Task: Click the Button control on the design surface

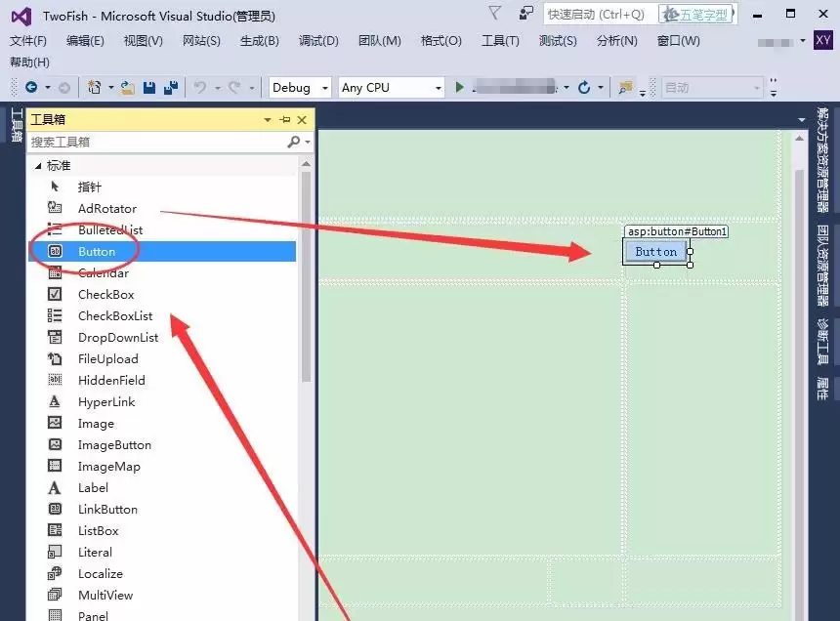Action: [655, 252]
